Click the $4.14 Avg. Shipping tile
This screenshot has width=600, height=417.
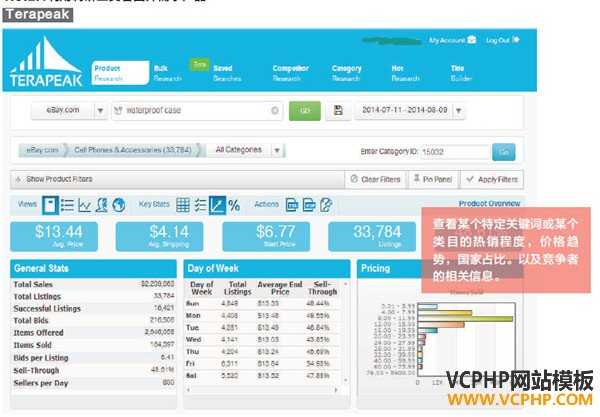160,236
